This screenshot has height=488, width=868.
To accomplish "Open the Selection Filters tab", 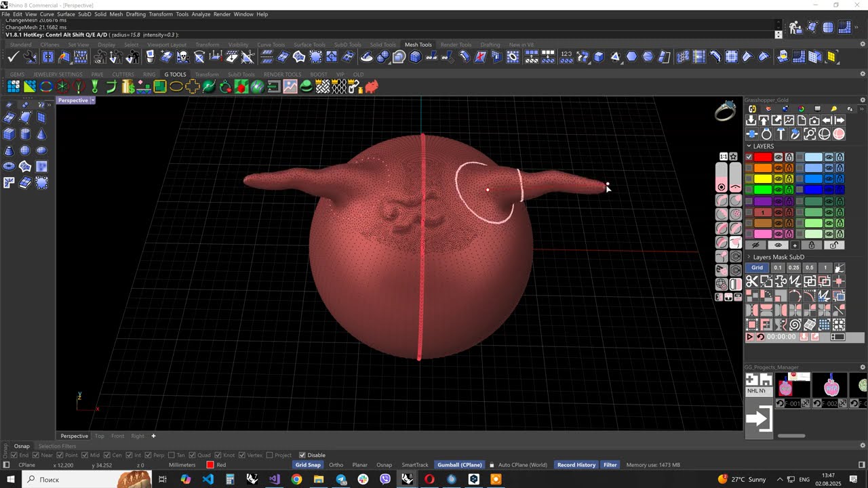I will (57, 446).
